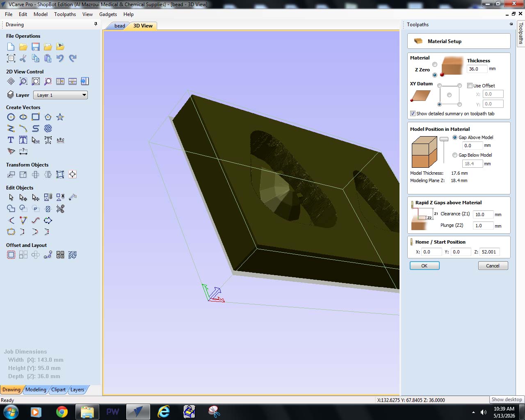This screenshot has width=525, height=420.
Task: Switch to the Modeling tab
Action: (x=36, y=390)
